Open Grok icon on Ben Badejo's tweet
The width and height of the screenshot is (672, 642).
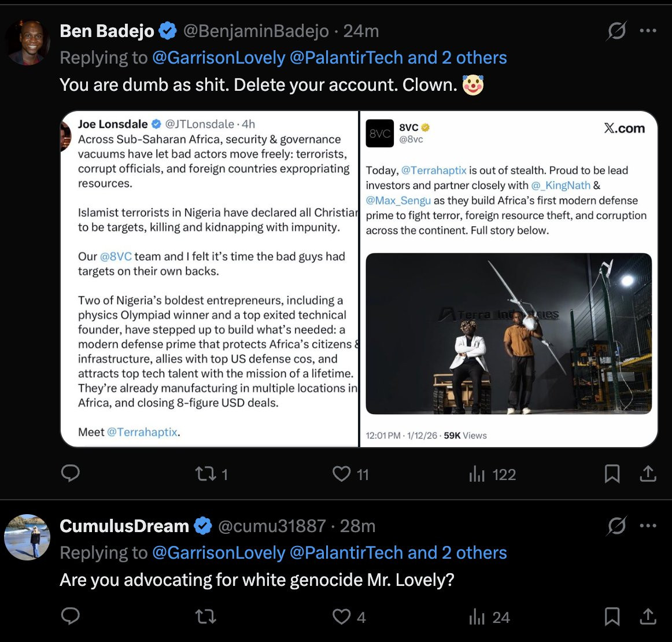click(x=616, y=31)
